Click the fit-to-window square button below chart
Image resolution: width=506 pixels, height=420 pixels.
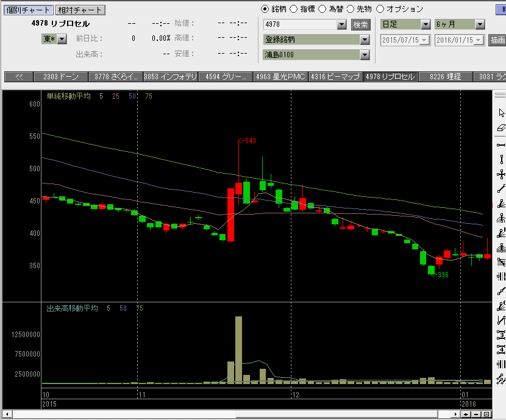point(486,414)
